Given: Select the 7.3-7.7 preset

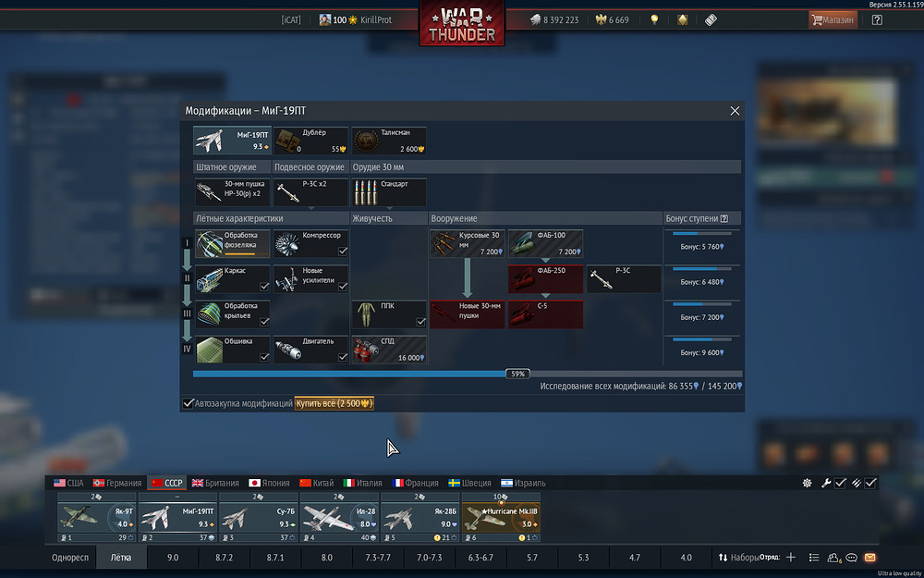Looking at the screenshot, I should coord(378,558).
